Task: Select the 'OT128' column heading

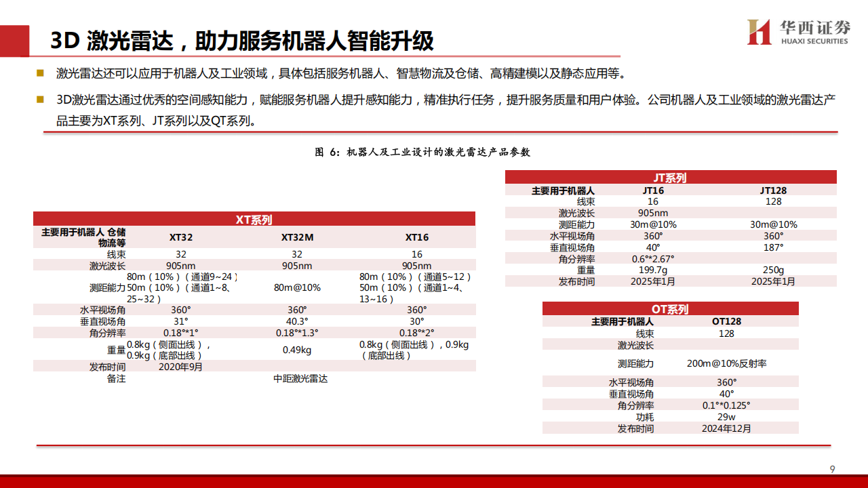Action: pyautogui.click(x=726, y=321)
